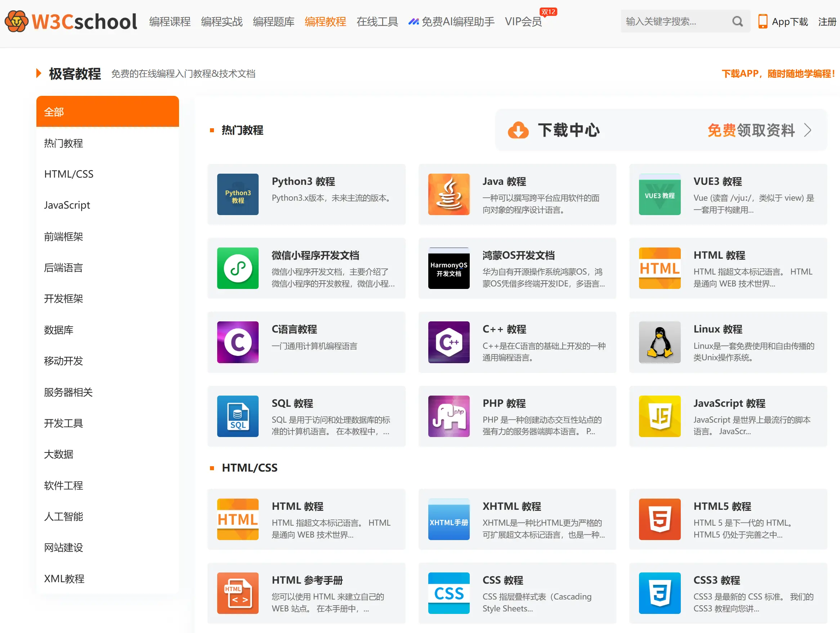Click the Linux penguin icon
840x633 pixels.
tap(659, 342)
